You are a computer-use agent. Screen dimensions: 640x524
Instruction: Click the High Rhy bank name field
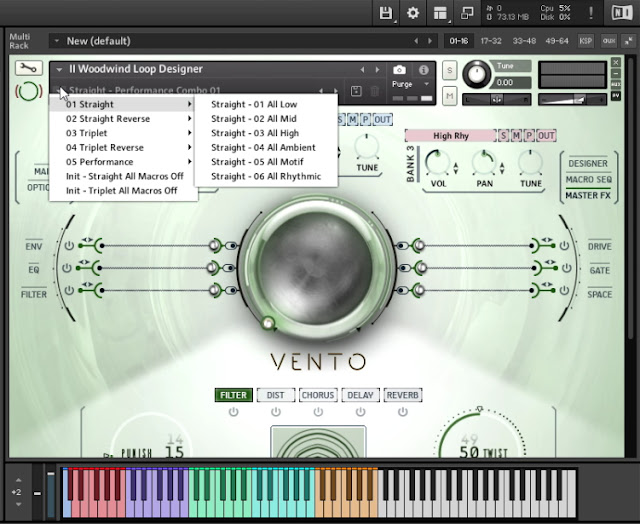(451, 135)
